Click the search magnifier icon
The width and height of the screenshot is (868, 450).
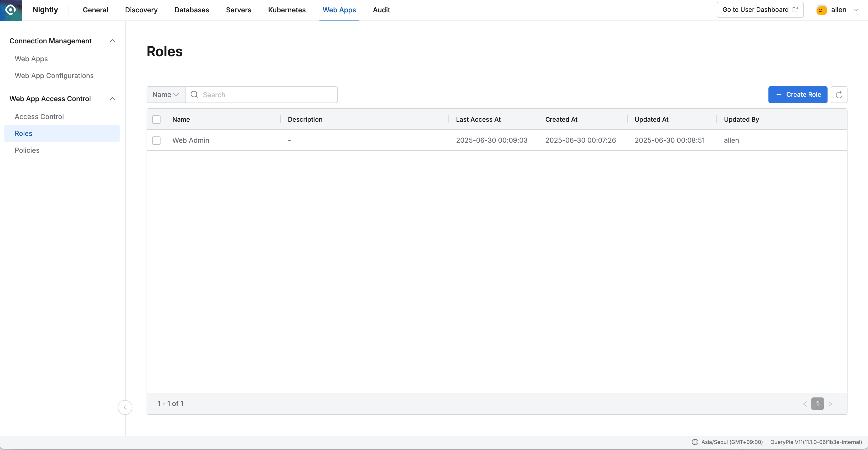click(x=194, y=95)
